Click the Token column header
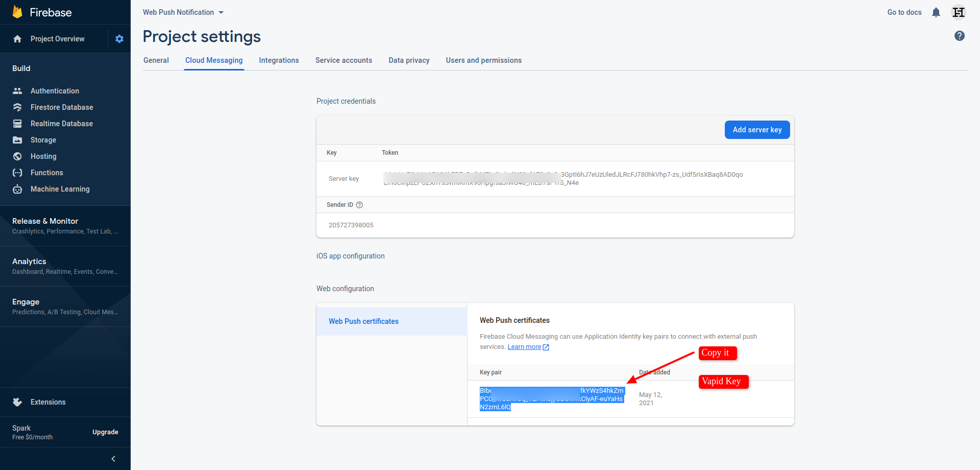The width and height of the screenshot is (980, 470). [x=390, y=153]
